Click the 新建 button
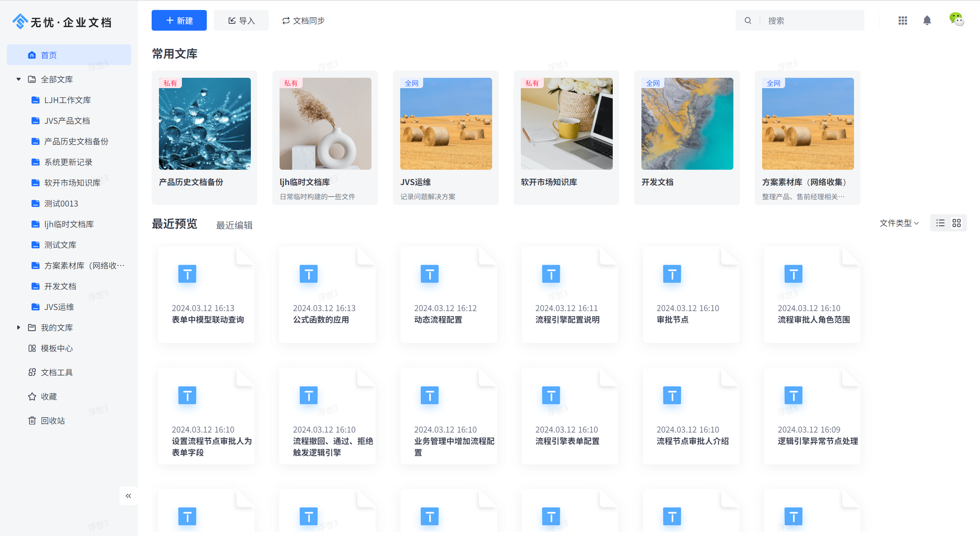The image size is (980, 536). (179, 21)
